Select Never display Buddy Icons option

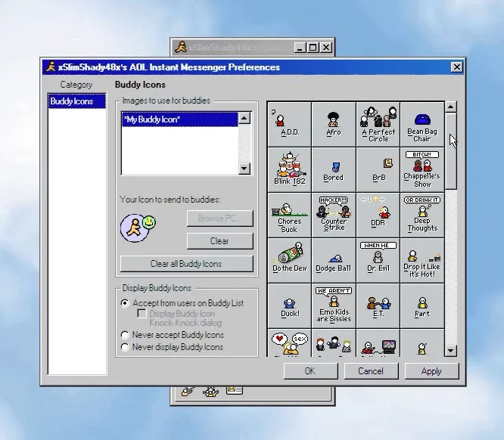pos(126,347)
